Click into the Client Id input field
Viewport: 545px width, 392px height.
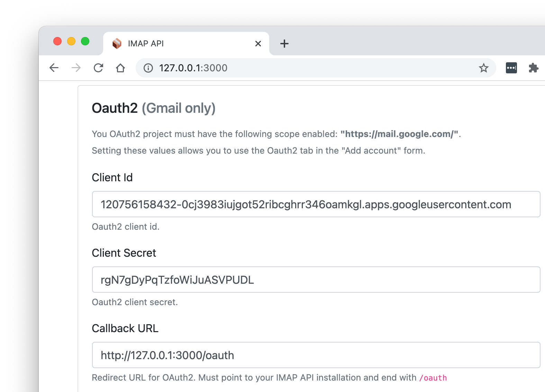[316, 204]
